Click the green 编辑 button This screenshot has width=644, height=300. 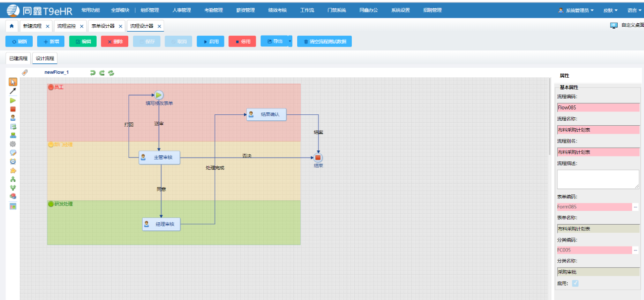pyautogui.click(x=83, y=42)
